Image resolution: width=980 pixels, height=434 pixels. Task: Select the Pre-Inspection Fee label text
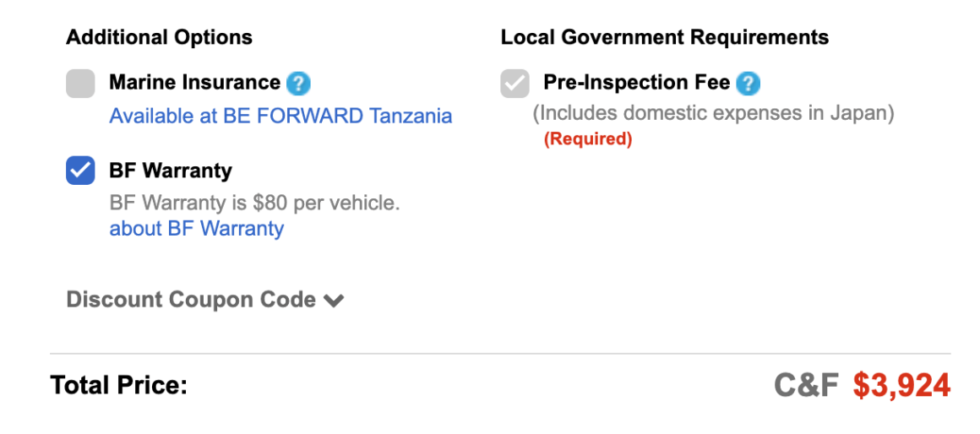coord(636,83)
